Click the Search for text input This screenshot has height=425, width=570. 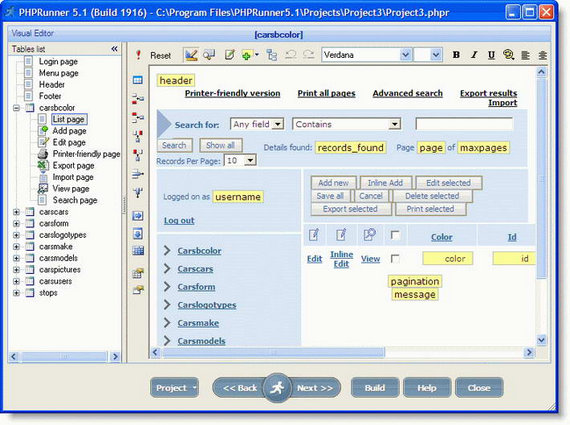464,124
